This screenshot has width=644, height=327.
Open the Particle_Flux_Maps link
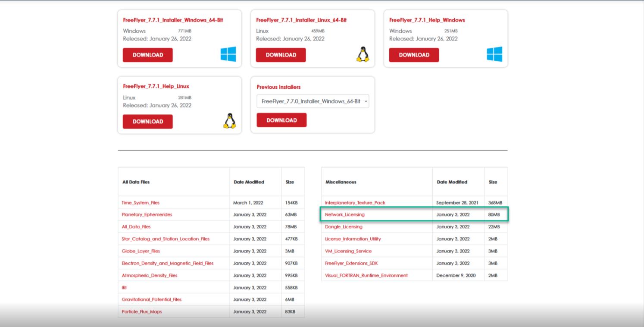pos(142,311)
